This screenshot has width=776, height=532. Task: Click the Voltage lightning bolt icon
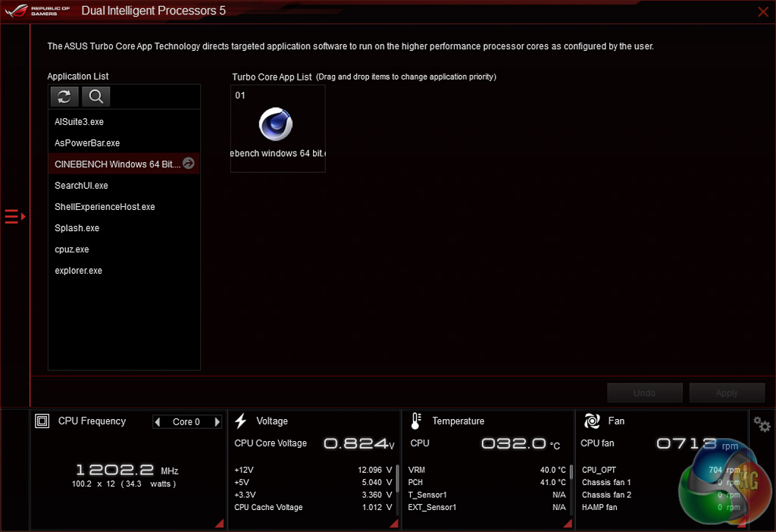(240, 421)
